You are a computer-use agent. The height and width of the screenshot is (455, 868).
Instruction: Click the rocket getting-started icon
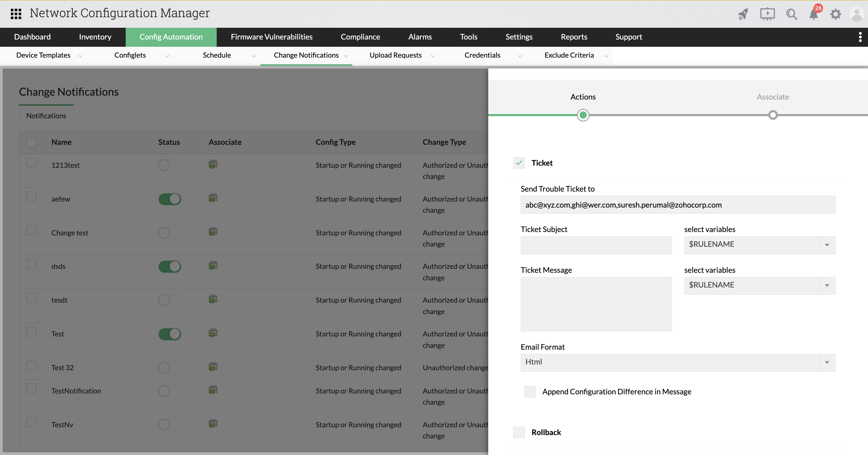(743, 14)
